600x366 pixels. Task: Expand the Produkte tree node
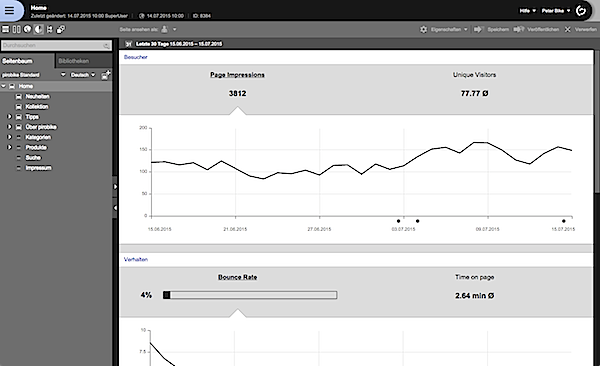(x=9, y=147)
